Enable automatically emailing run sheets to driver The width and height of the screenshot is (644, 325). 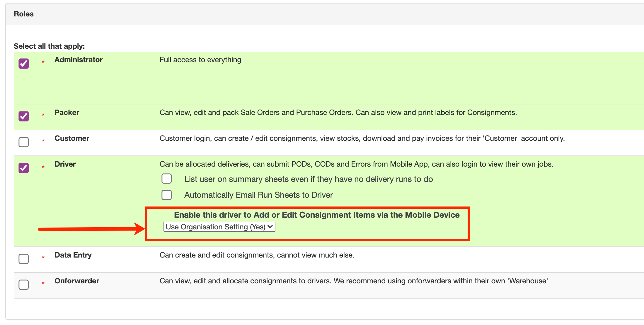point(166,194)
